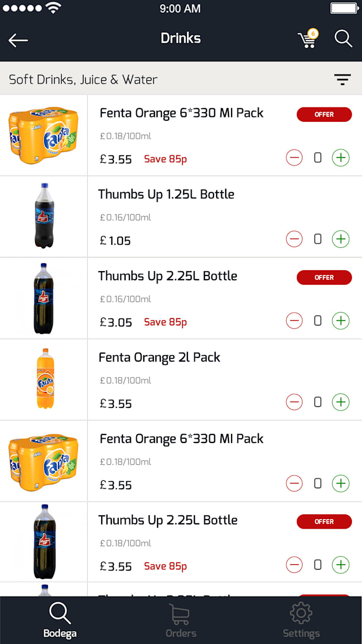Select the Bodega tab
The image size is (362, 644).
coord(60,620)
